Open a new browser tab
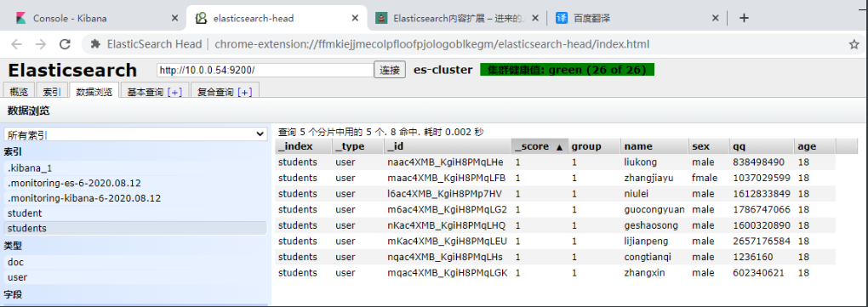The height and width of the screenshot is (307, 868). click(744, 18)
